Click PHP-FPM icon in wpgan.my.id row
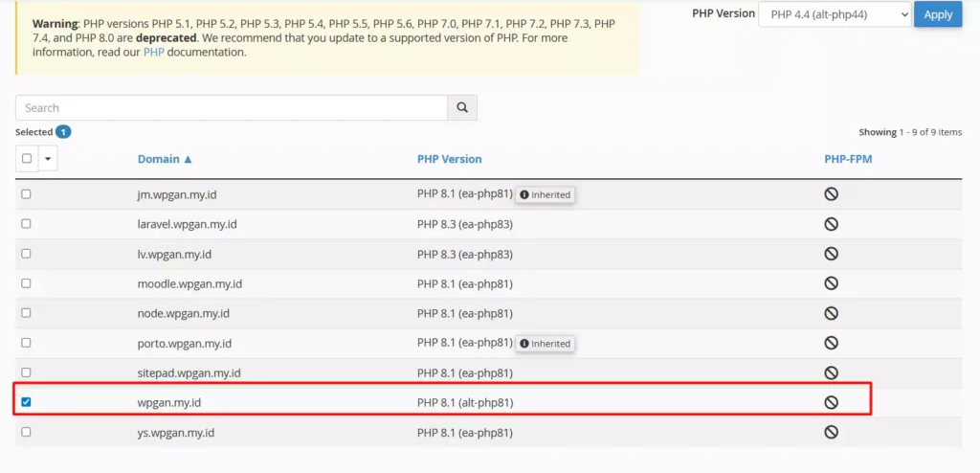The width and height of the screenshot is (980, 473). [x=831, y=402]
